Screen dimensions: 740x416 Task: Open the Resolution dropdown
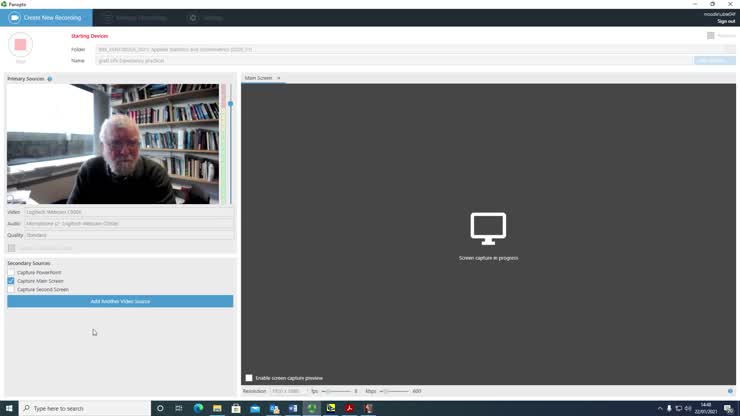288,391
